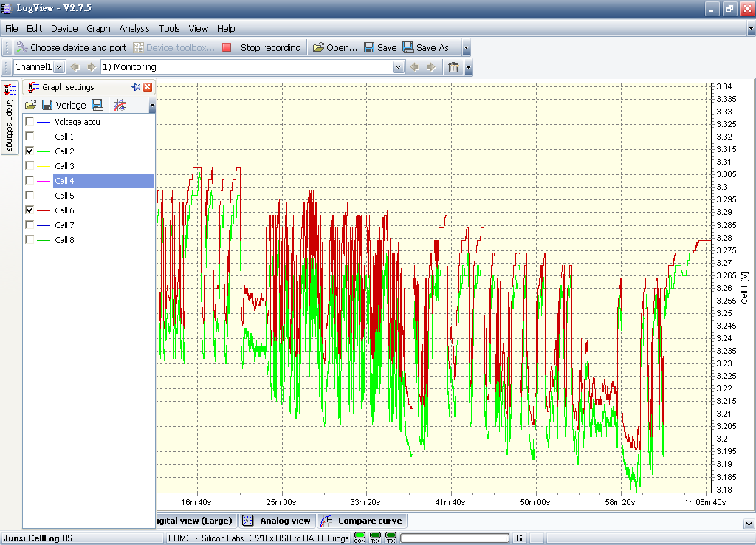Enable the Cell 3 checkbox
The height and width of the screenshot is (545, 756).
point(30,166)
